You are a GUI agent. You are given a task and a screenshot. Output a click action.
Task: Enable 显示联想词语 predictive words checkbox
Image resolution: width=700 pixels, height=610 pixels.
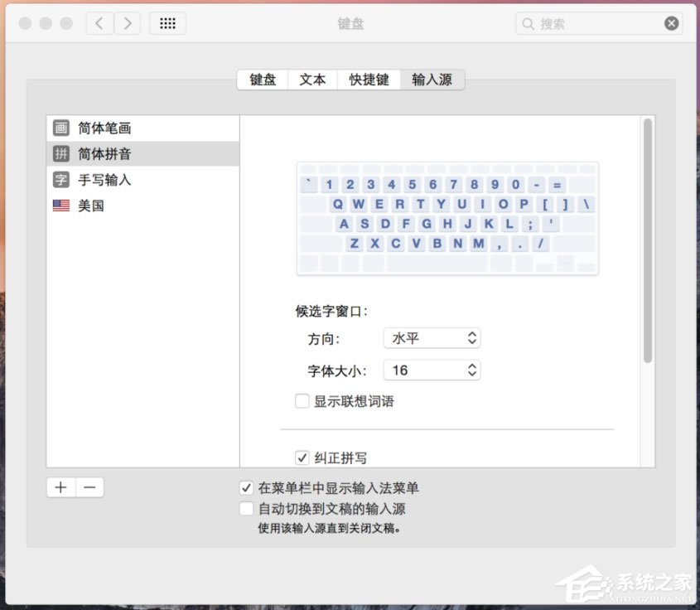pyautogui.click(x=302, y=400)
